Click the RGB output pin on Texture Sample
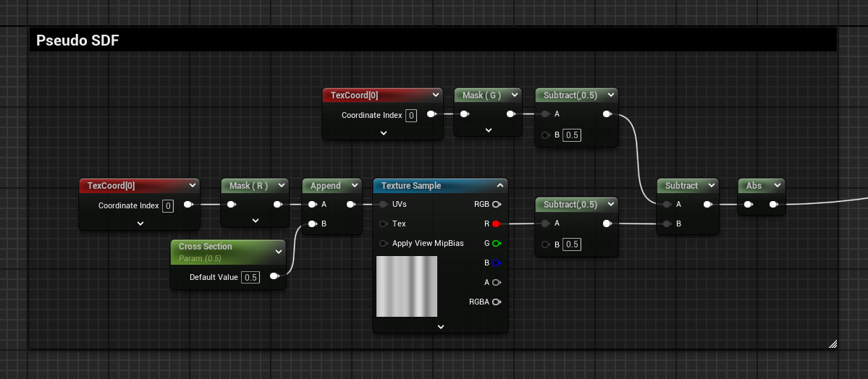Screen dimensions: 868x379 pos(496,205)
